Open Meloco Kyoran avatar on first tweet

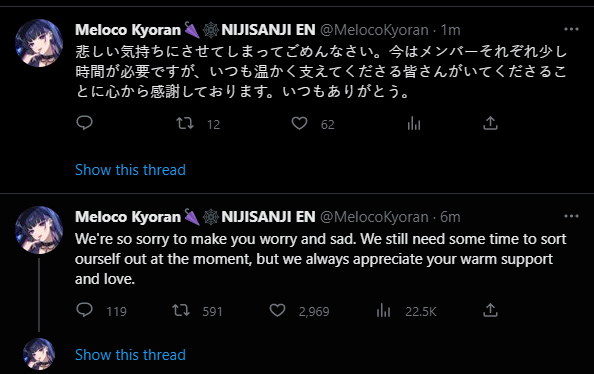(x=39, y=43)
